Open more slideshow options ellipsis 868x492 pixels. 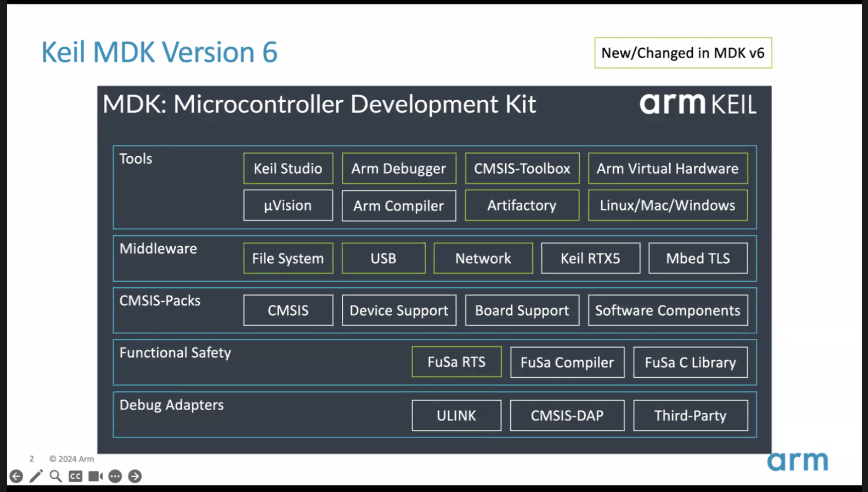tap(115, 476)
